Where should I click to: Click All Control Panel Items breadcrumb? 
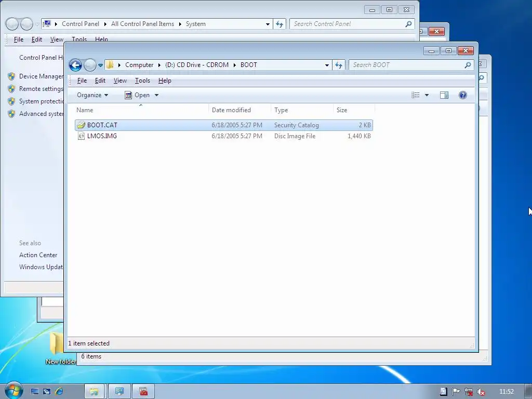click(142, 24)
